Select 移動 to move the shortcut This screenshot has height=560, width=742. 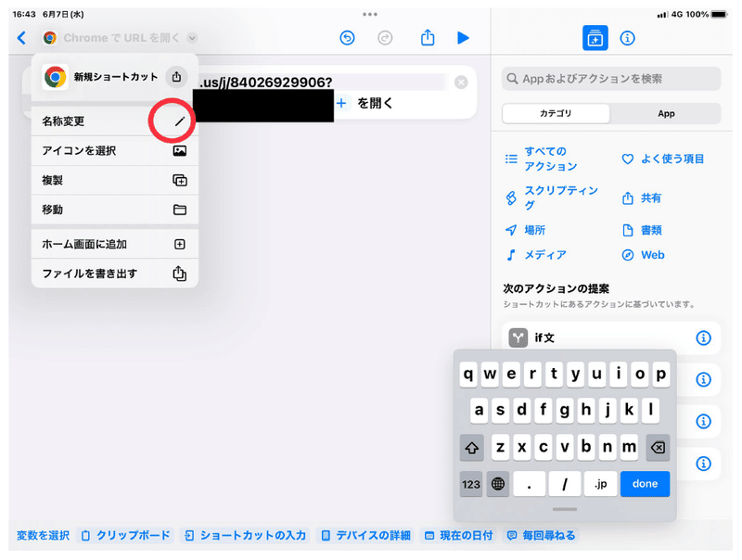point(114,210)
